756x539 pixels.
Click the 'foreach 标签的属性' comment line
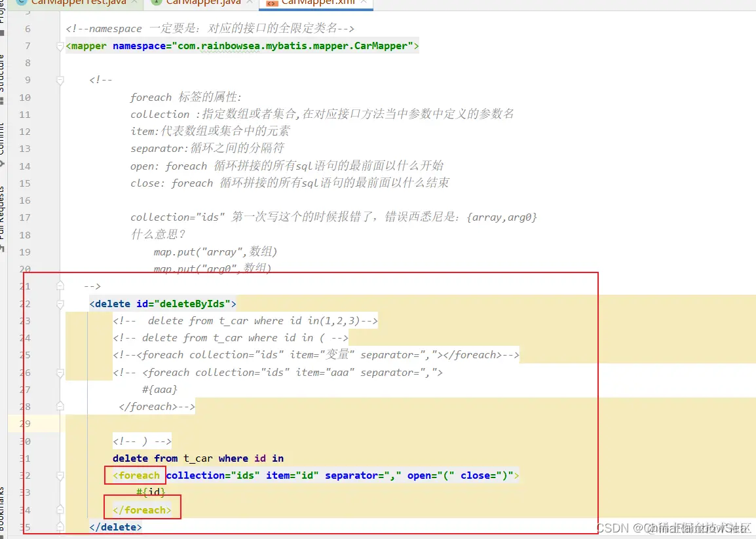click(185, 97)
